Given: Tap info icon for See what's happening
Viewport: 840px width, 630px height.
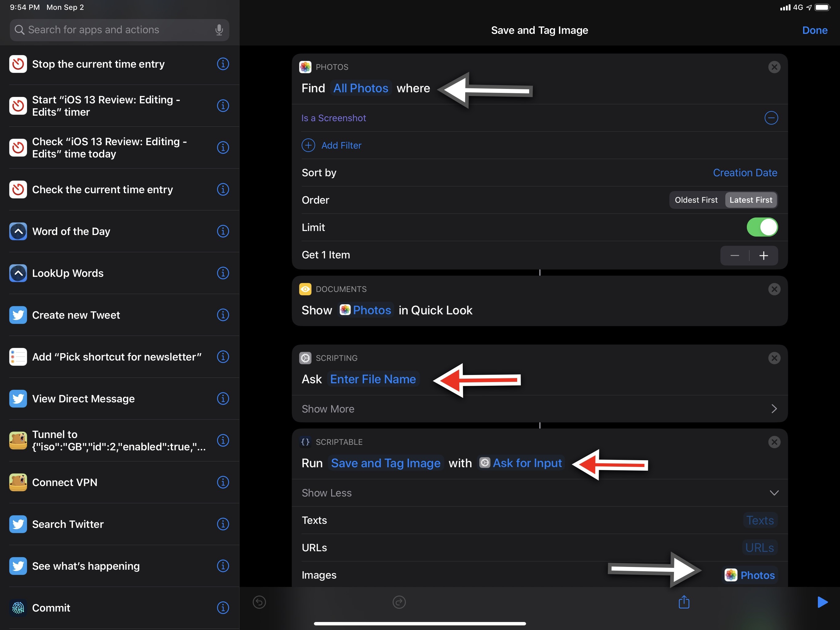Looking at the screenshot, I should click(x=223, y=565).
